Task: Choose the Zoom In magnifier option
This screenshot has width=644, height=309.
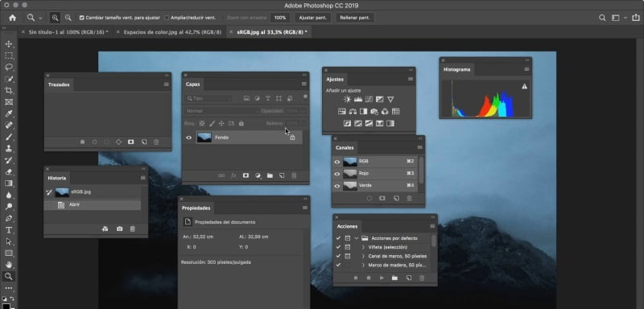Action: [x=55, y=18]
